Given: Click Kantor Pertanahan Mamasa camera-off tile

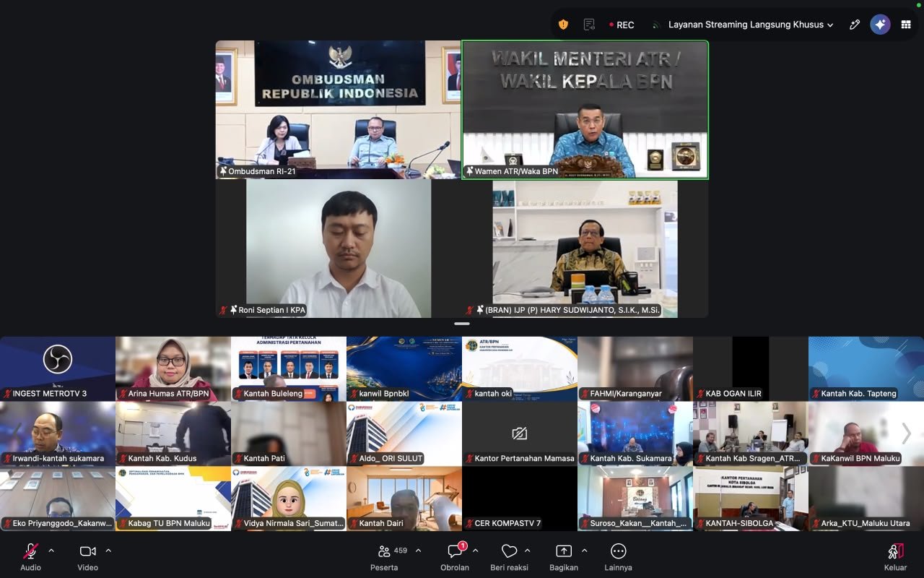Looking at the screenshot, I should click(520, 433).
